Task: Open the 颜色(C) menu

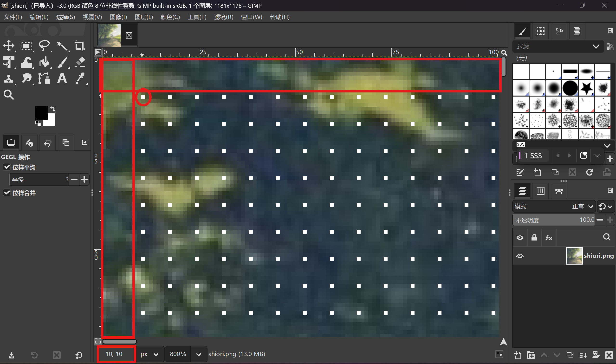Action: pyautogui.click(x=170, y=17)
